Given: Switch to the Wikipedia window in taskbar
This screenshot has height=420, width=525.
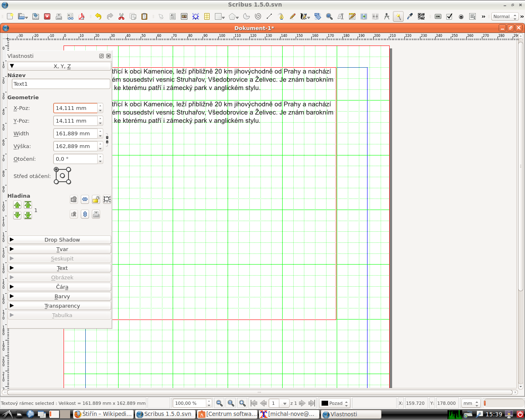Looking at the screenshot, I should tap(102, 414).
